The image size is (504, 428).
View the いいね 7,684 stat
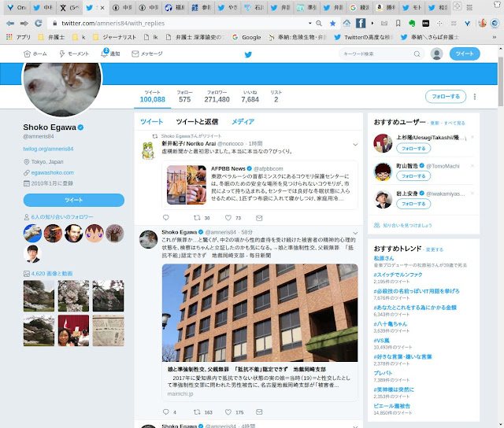coord(250,97)
